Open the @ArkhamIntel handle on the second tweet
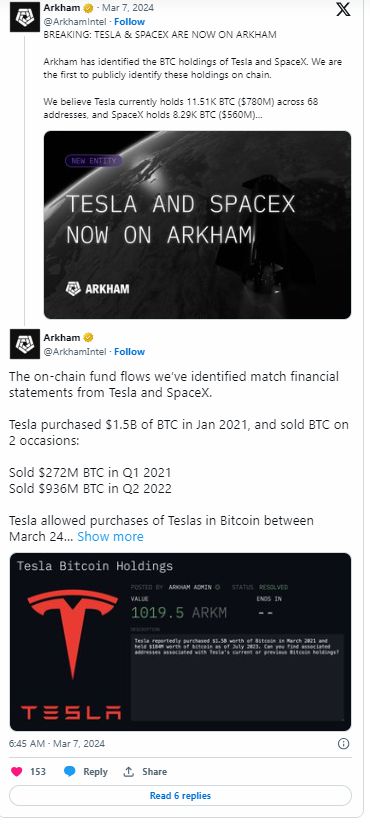 [74, 351]
